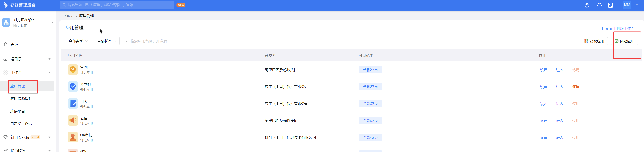Click developer 钉钉（中国）信息技术有限公司
This screenshot has height=152, width=644.
point(290,138)
